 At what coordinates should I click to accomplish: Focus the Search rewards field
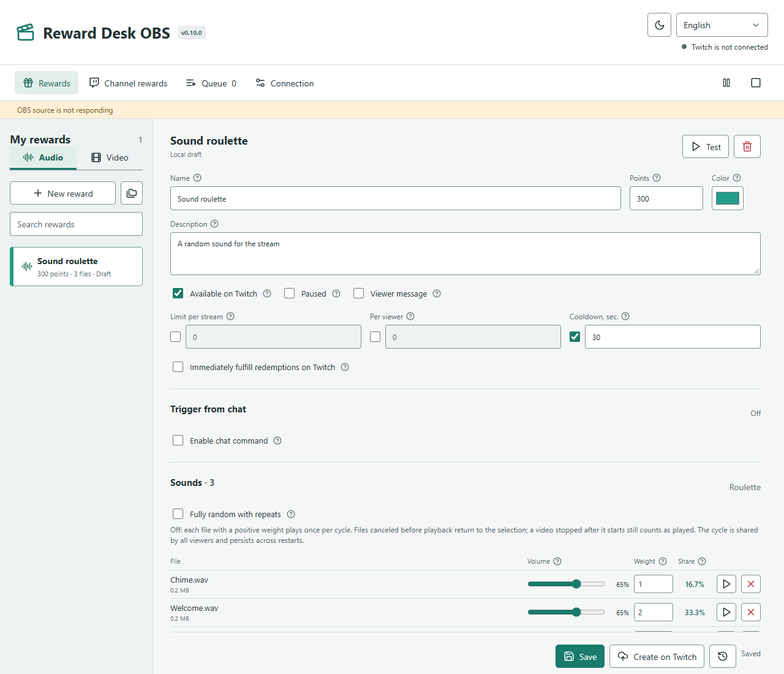[76, 224]
